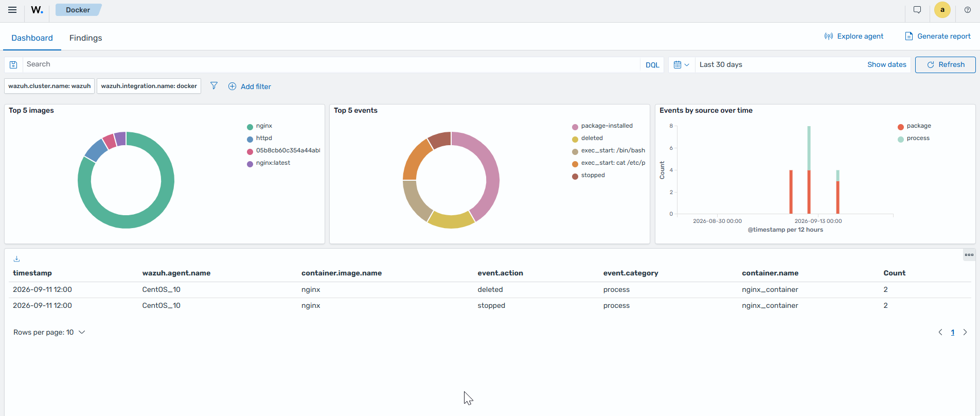This screenshot has width=980, height=416.
Task: Sort by Count column
Action: click(895, 273)
